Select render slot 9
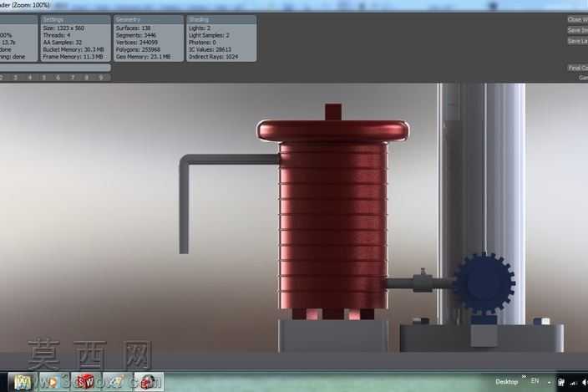588x392 pixels. coord(101,78)
